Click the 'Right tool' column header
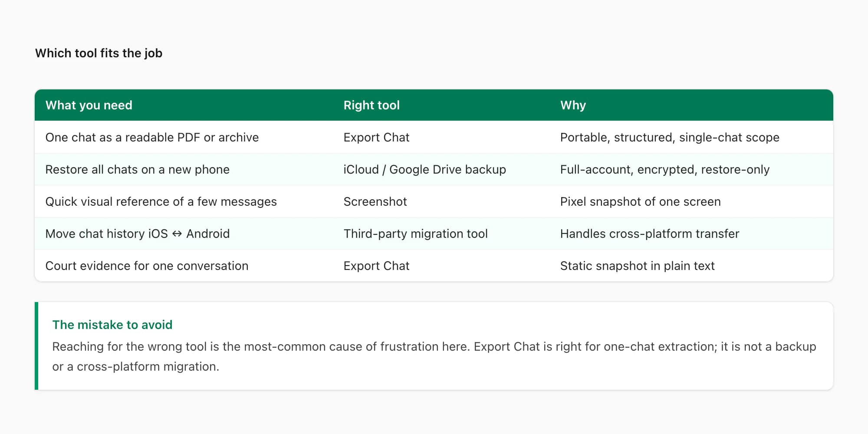Viewport: 868px width, 434px height. [x=372, y=105]
